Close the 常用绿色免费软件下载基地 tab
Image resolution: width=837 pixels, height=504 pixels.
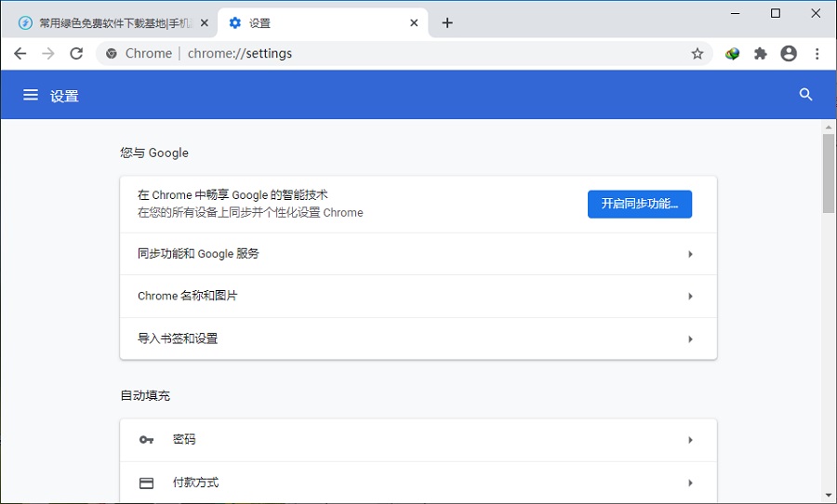[204, 23]
